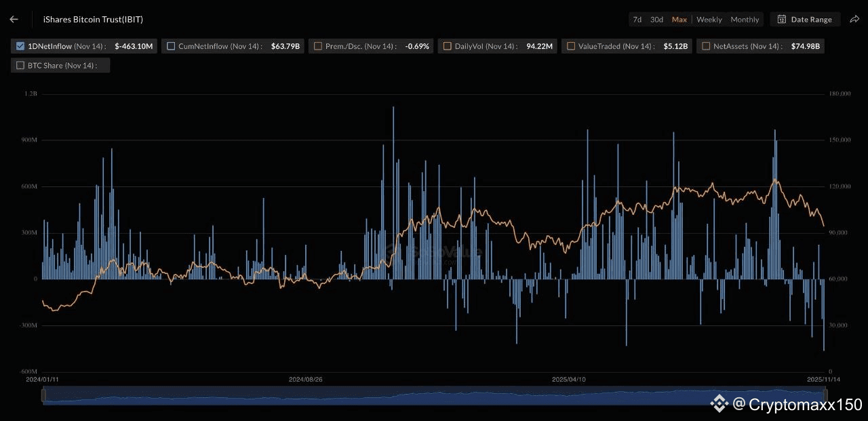Click the back arrow icon

(x=14, y=20)
